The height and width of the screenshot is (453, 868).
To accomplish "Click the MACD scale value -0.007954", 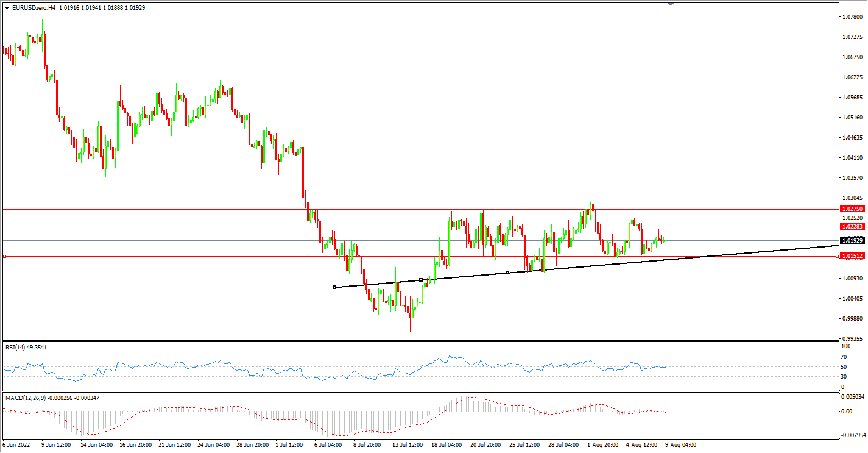I will [853, 435].
